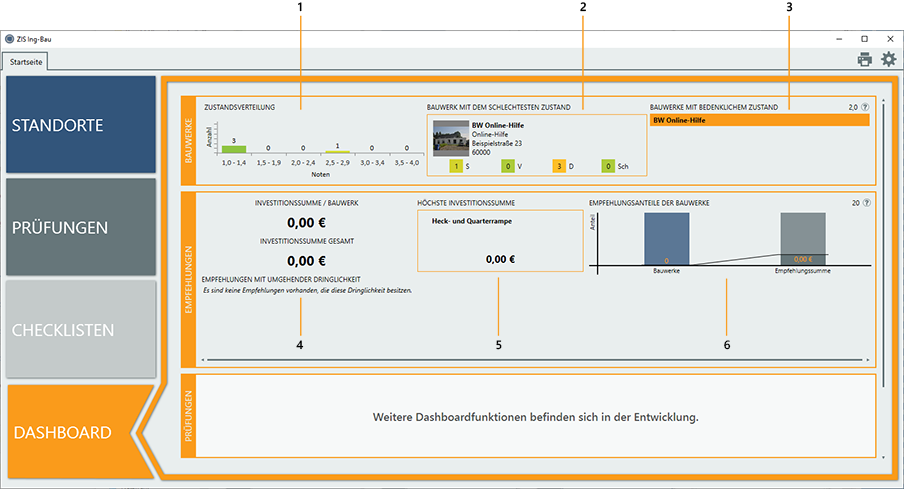Click the Beispielstraße 23 address text

tap(497, 143)
